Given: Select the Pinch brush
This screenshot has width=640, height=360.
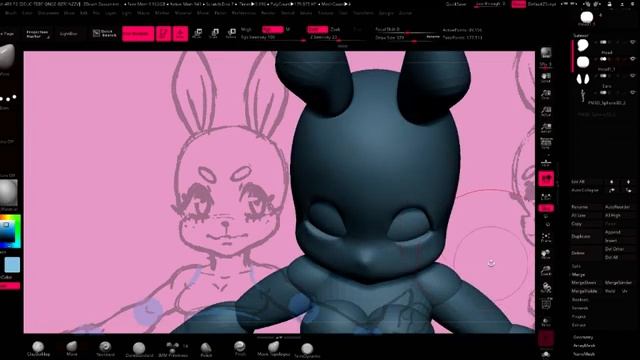Looking at the screenshot, I should (240, 349).
